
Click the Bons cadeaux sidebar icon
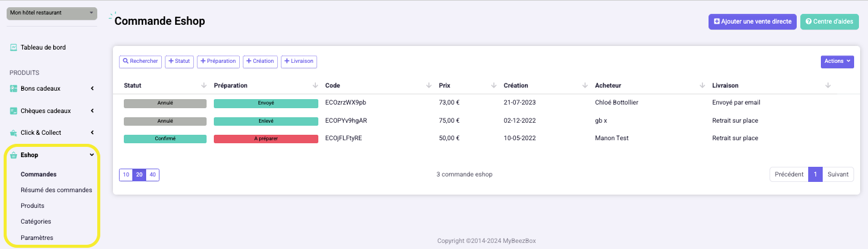point(13,88)
